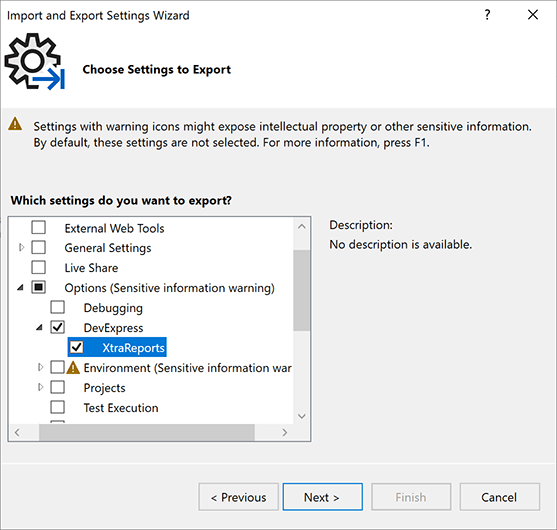Click the Environment warning triangle icon
The image size is (557, 530).
tap(73, 368)
